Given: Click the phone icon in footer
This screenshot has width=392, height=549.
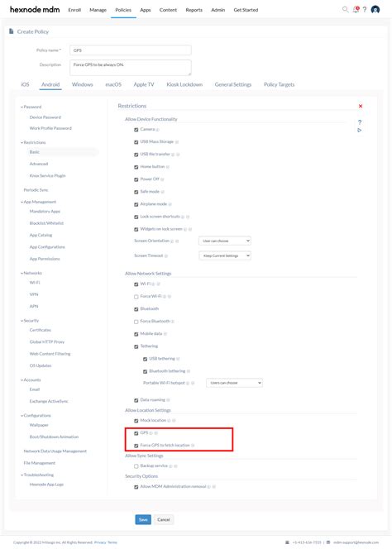Looking at the screenshot, I should click(287, 542).
